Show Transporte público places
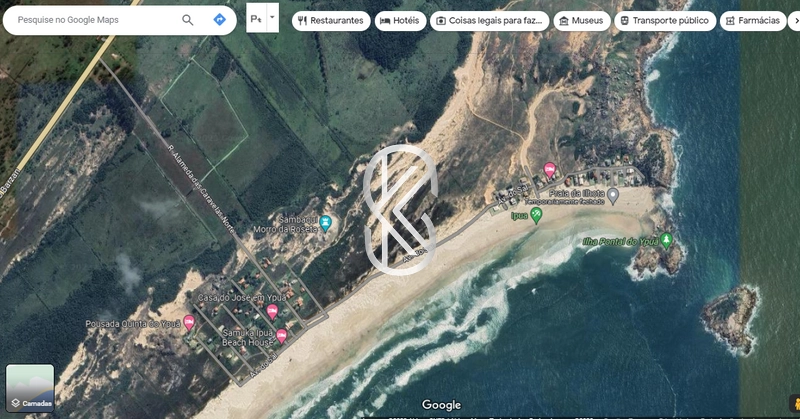Viewport: 800px width, 419px height. coord(665,21)
